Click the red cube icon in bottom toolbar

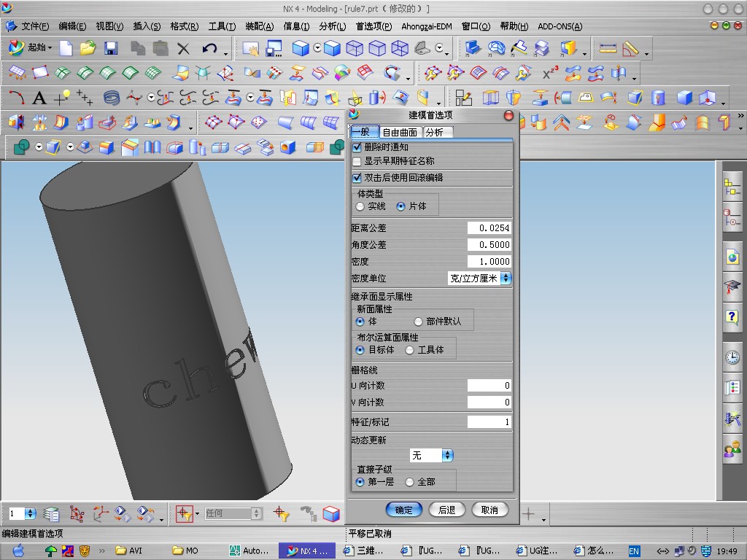coord(331,514)
